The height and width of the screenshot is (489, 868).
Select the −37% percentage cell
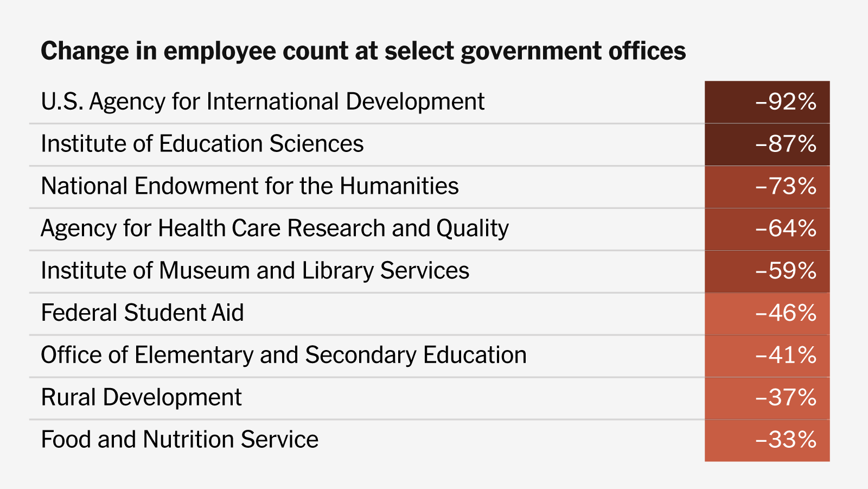767,398
